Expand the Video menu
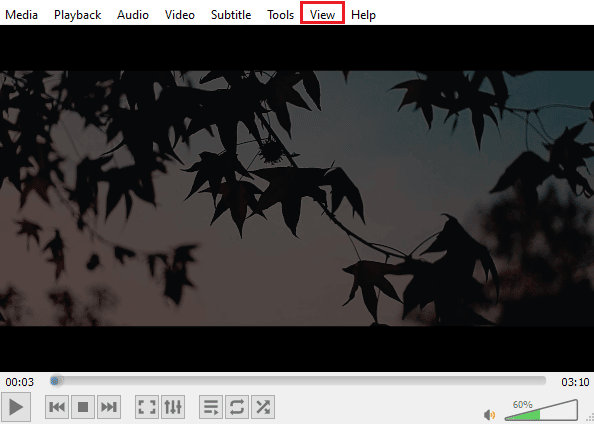The width and height of the screenshot is (594, 424). click(x=180, y=15)
